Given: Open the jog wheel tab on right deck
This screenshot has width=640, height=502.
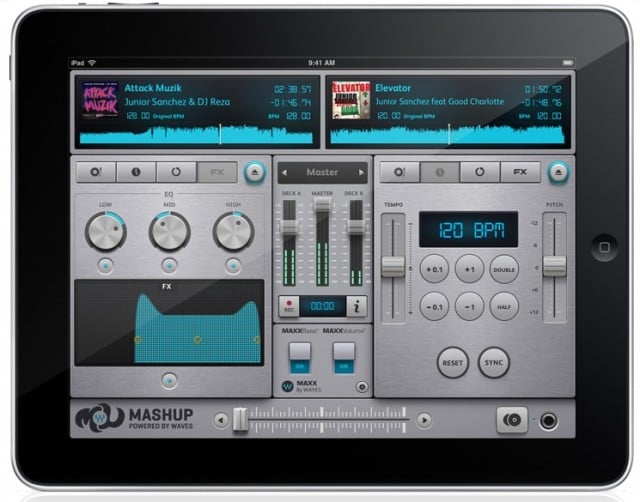Looking at the screenshot, I should point(400,172).
